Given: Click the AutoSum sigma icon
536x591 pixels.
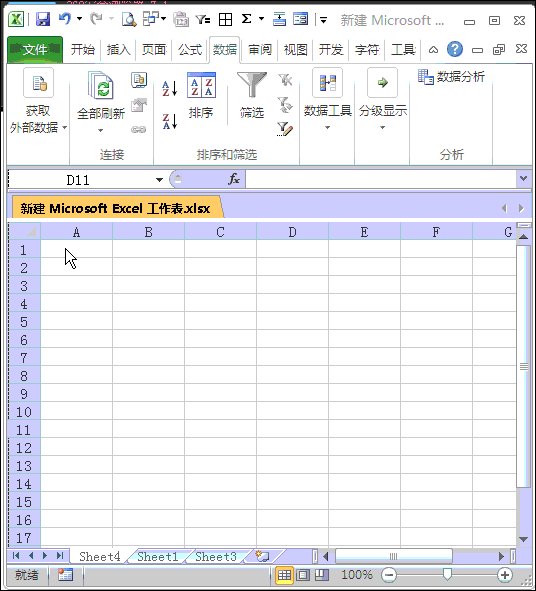Looking at the screenshot, I should point(247,19).
